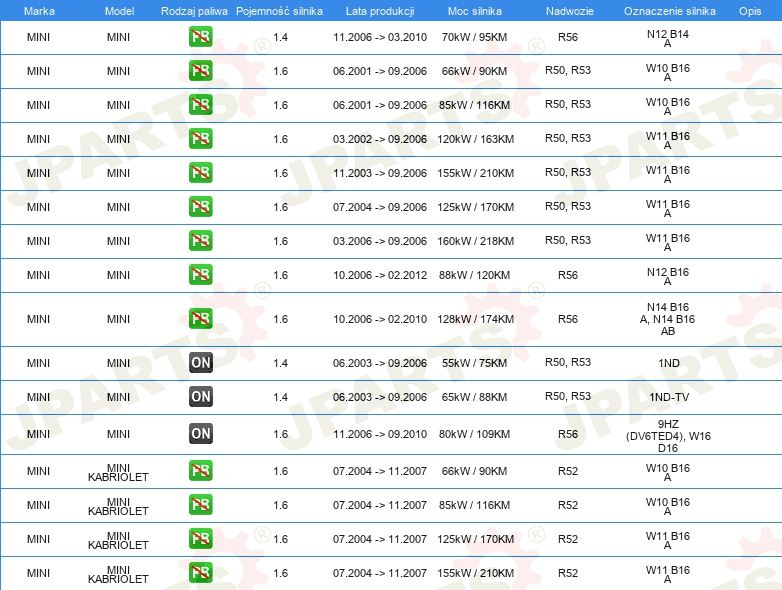Click petrol icon in Kabriolet 125kW / 170KM row
Viewport: 782px width, 590px height.
(x=200, y=539)
